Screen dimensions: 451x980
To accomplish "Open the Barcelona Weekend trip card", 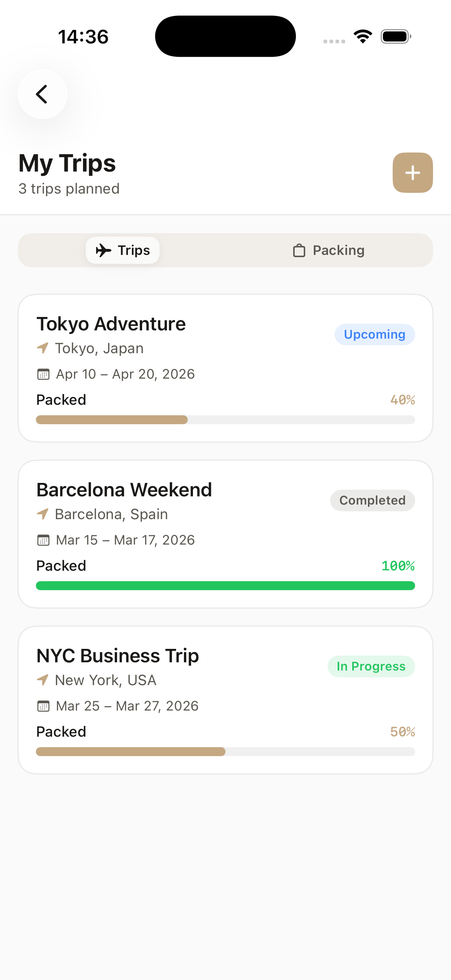I will [225, 534].
